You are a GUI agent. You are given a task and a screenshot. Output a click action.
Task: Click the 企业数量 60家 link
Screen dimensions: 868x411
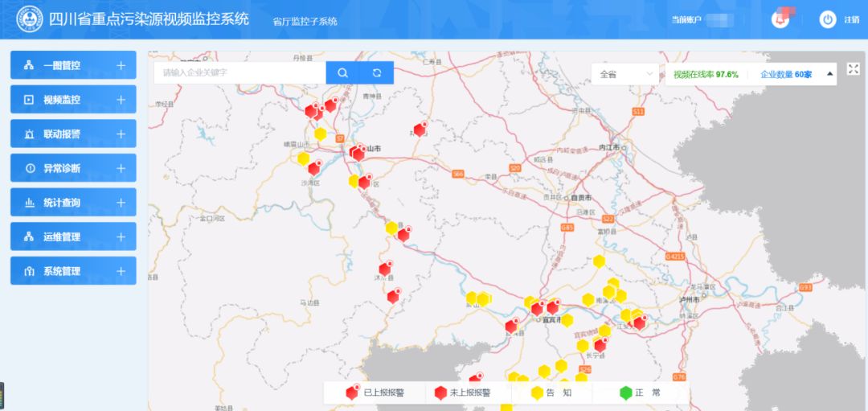pyautogui.click(x=786, y=74)
